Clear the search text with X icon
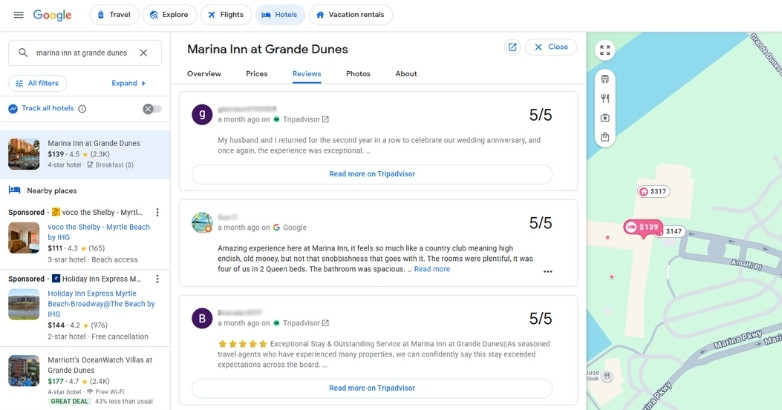The image size is (782, 410). pos(143,52)
